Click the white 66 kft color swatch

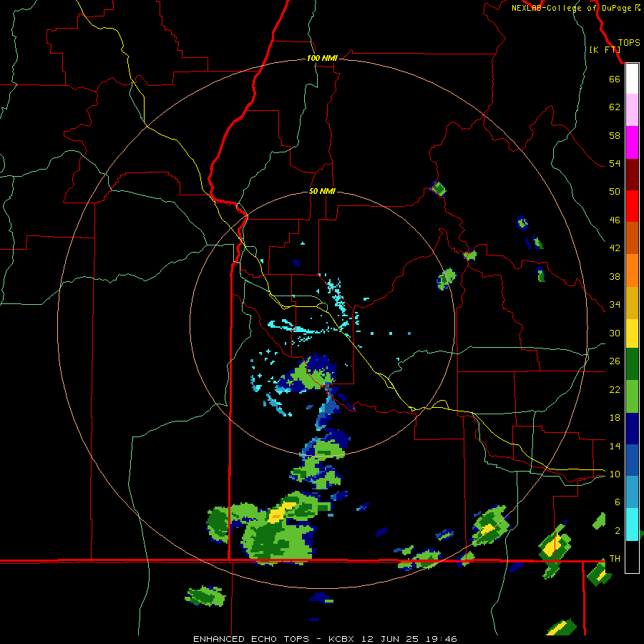(x=632, y=79)
